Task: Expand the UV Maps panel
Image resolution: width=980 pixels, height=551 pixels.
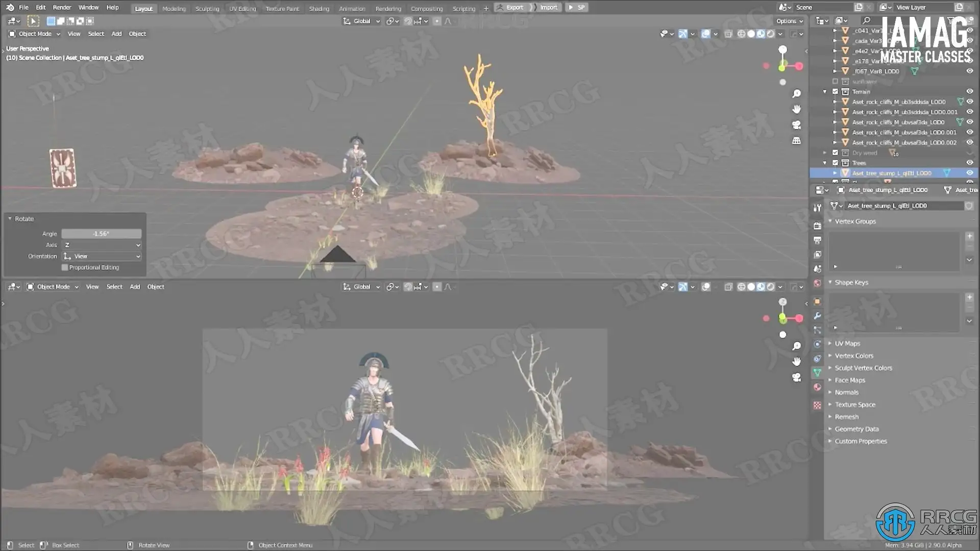Action: [847, 343]
